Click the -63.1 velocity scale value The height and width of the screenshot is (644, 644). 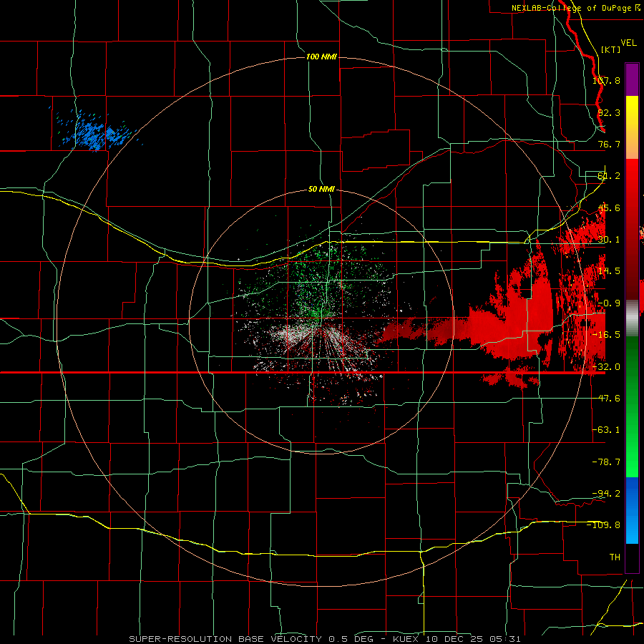[606, 429]
